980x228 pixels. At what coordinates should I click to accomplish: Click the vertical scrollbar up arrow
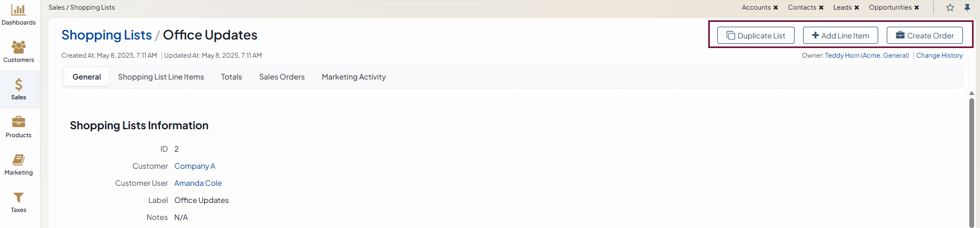coord(971,93)
